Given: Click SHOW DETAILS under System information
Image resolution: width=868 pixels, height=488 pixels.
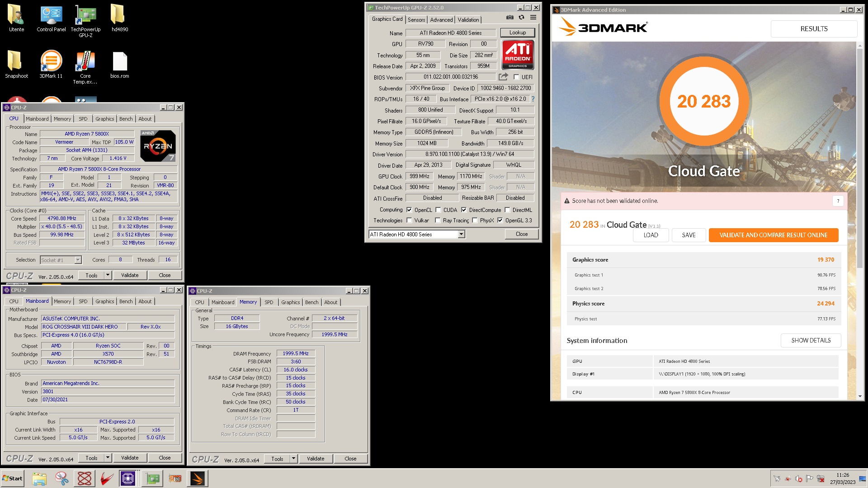Looking at the screenshot, I should pos(811,340).
